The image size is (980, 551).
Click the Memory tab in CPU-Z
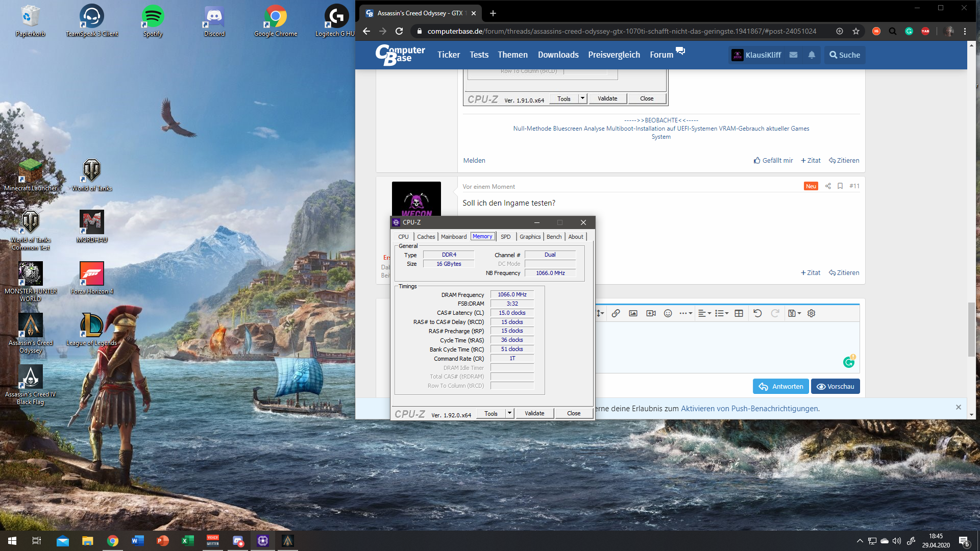(482, 236)
